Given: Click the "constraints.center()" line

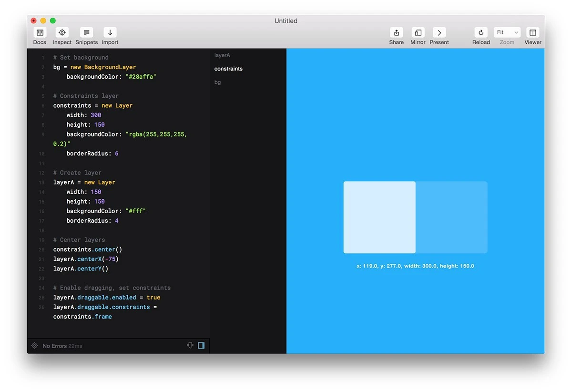Looking at the screenshot, I should click(88, 249).
